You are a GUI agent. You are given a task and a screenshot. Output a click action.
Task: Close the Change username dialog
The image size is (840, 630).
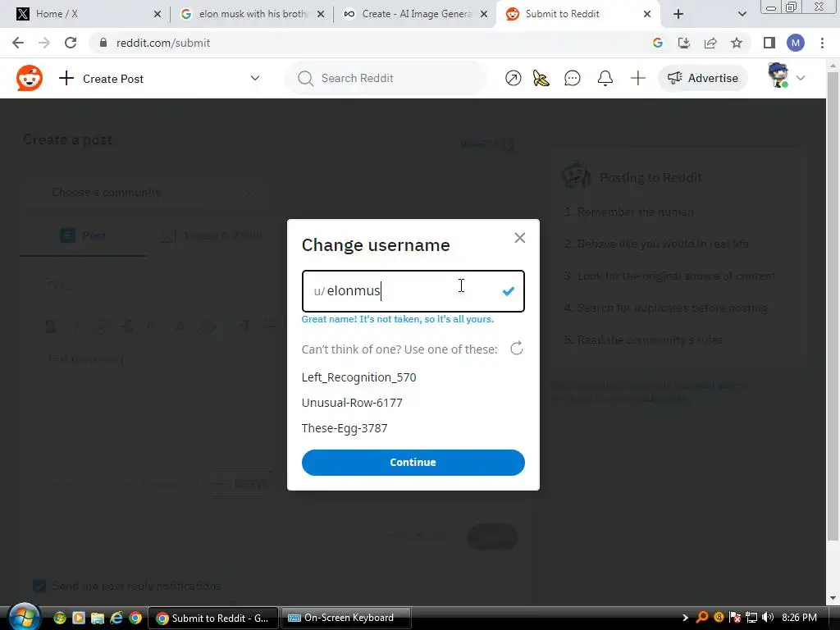pyautogui.click(x=519, y=238)
